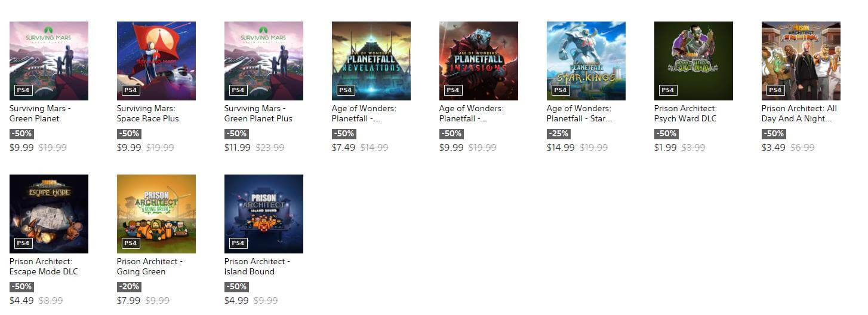The width and height of the screenshot is (868, 315).
Task: Click the -20% discount badge on Going Green
Action: click(129, 287)
